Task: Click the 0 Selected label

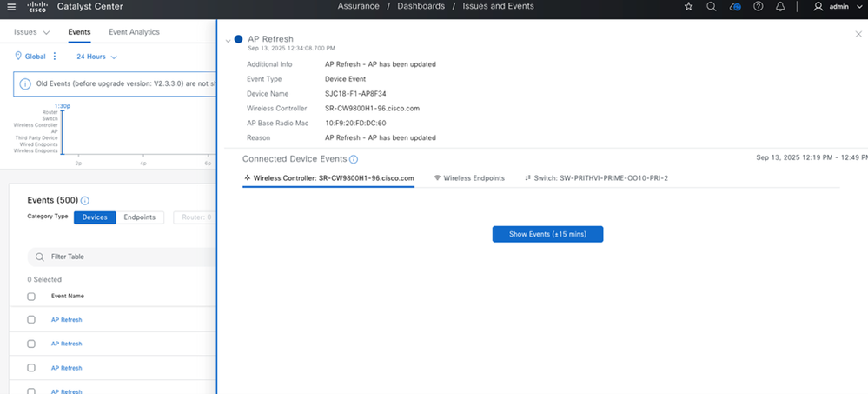Action: [x=44, y=280]
